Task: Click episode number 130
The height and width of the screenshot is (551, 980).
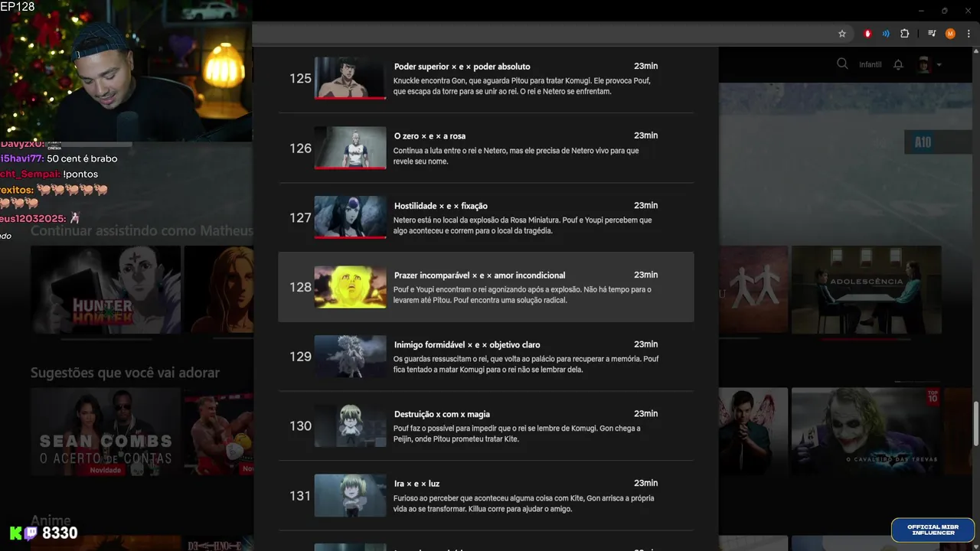Action: [300, 425]
